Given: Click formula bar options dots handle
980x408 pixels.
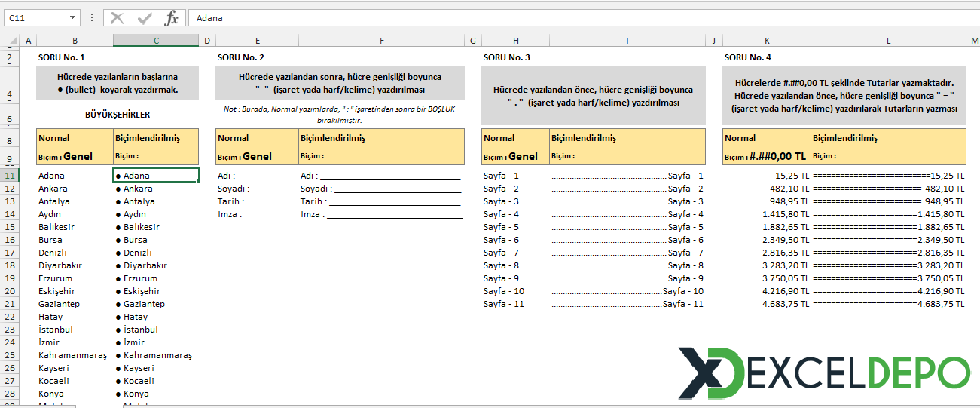Looking at the screenshot, I should [x=92, y=18].
